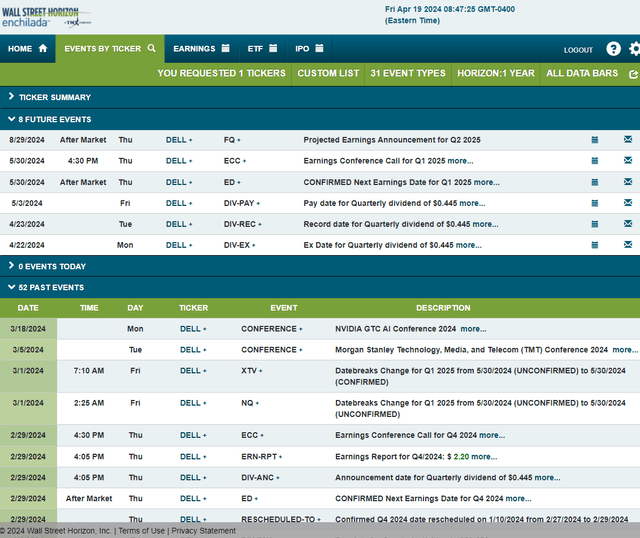This screenshot has height=538, width=640.
Task: Click All Data Bars option
Action: 582,73
